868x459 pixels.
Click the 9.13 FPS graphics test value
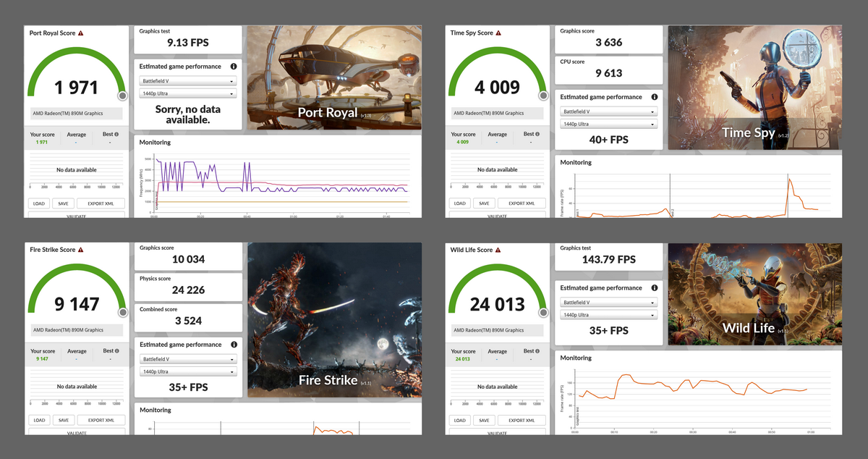tap(188, 43)
